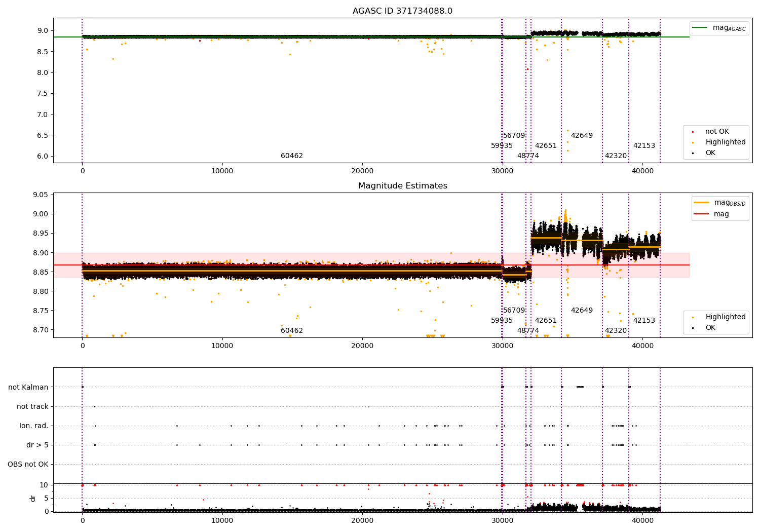This screenshot has height=532, width=760.
Task: Click the rotated "dr" axis label
Action: tap(33, 498)
